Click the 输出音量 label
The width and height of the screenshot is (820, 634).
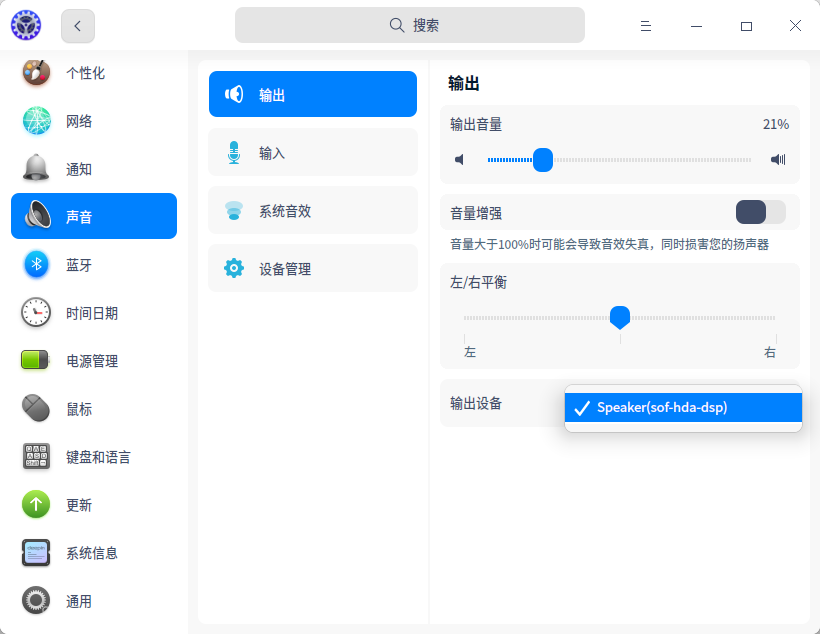476,124
